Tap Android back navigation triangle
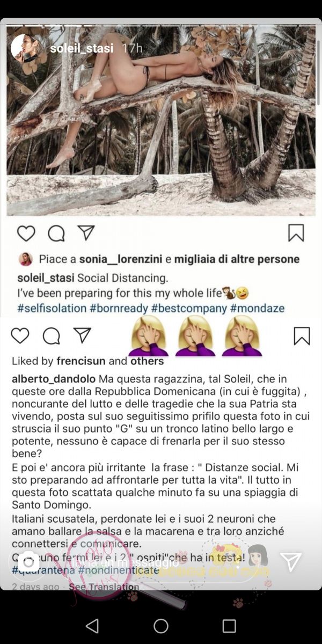The image size is (322, 644). tap(92, 626)
